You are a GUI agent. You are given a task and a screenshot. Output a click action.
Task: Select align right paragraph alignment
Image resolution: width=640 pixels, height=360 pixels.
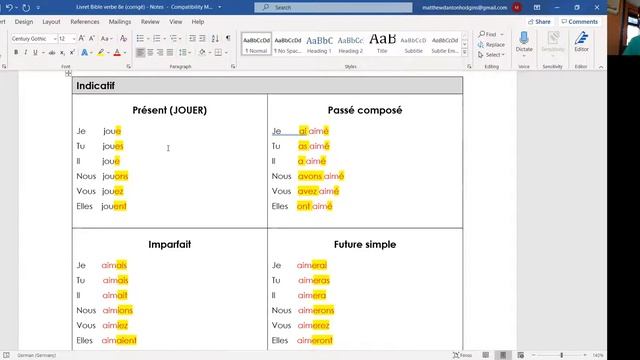160,52
